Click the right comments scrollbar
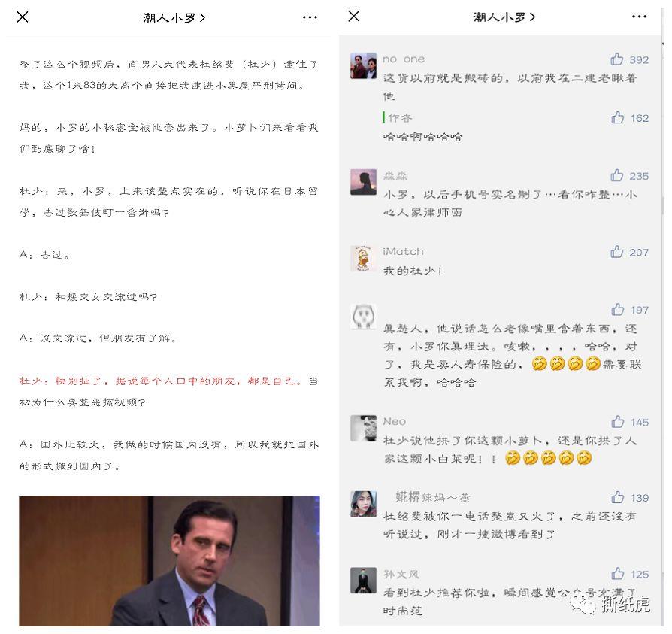Image resolution: width=672 pixels, height=634 pixels. (664, 206)
